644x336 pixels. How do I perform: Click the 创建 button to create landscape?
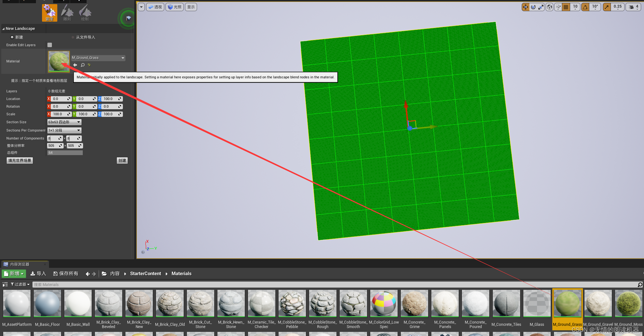[x=122, y=160]
